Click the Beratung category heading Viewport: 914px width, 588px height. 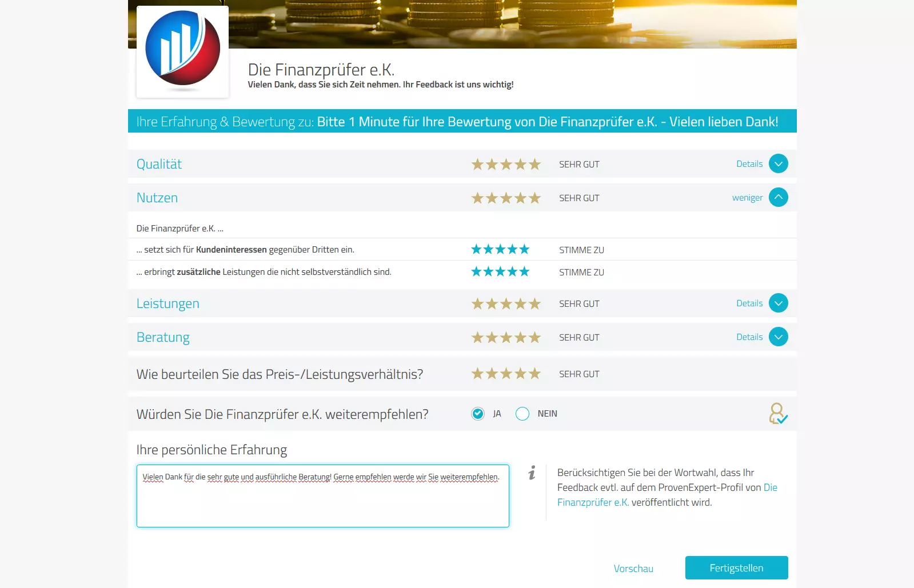point(163,337)
